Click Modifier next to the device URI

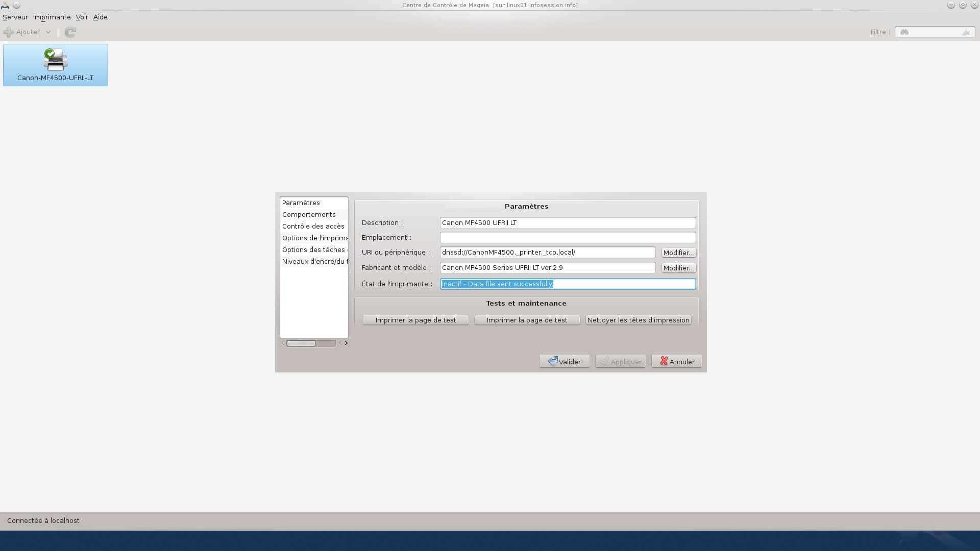tap(679, 253)
